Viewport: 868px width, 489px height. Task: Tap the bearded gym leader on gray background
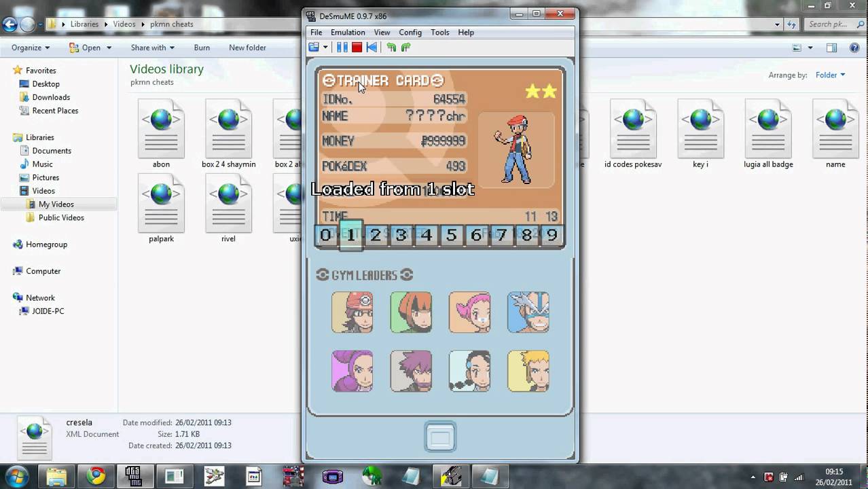[x=411, y=372]
